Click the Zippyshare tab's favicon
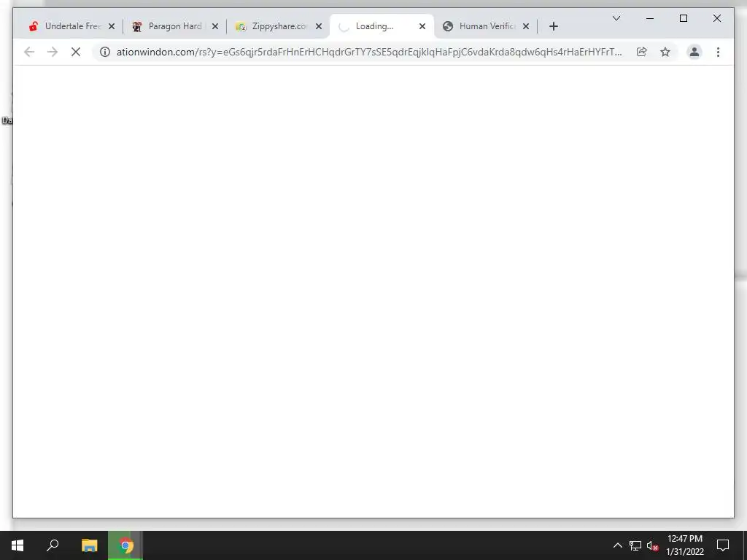The image size is (747, 560). point(241,27)
